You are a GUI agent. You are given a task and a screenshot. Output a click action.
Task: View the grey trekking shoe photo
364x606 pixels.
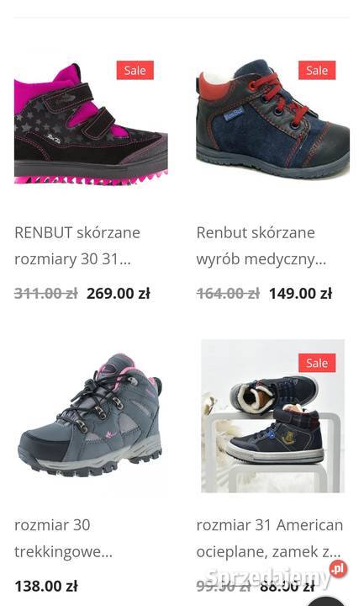(x=90, y=415)
